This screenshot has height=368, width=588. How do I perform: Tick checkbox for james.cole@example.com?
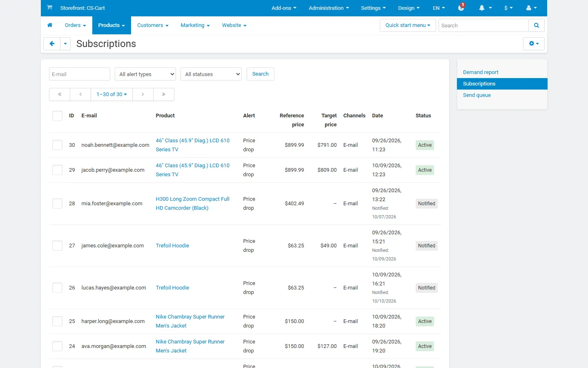(x=58, y=246)
